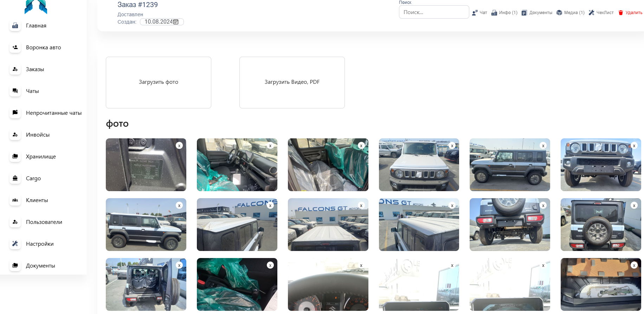Click the red Удалить trash button
The image size is (644, 314).
pyautogui.click(x=630, y=13)
